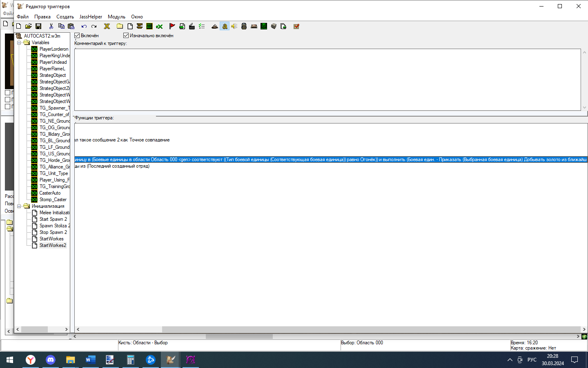The height and width of the screenshot is (368, 588).
Task: Select the Stomp_Caster variable
Action: tap(53, 200)
